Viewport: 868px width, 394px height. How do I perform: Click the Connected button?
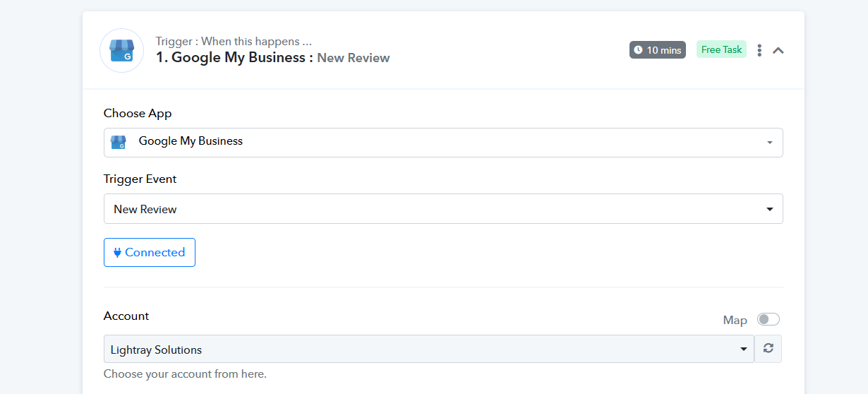[150, 253]
